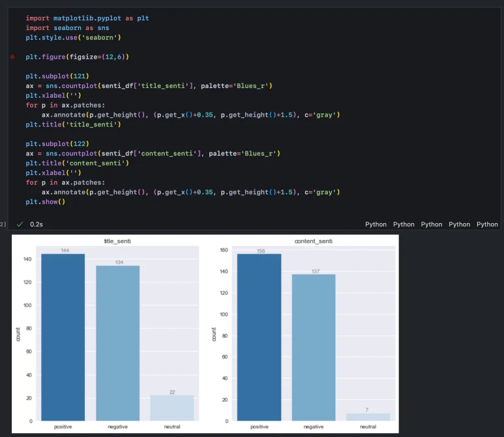Click the leftmost Python language label

pos(376,224)
